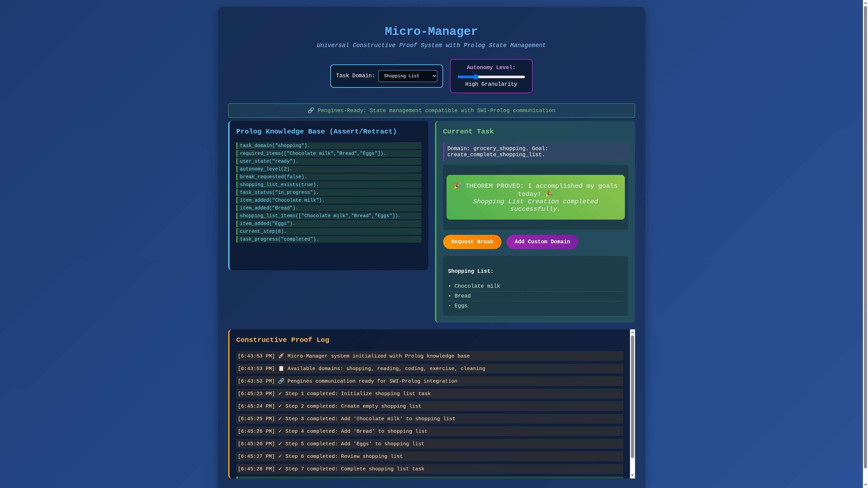Select the task_progress("completed") fact
This screenshot has height=488, width=868.
tap(329, 239)
